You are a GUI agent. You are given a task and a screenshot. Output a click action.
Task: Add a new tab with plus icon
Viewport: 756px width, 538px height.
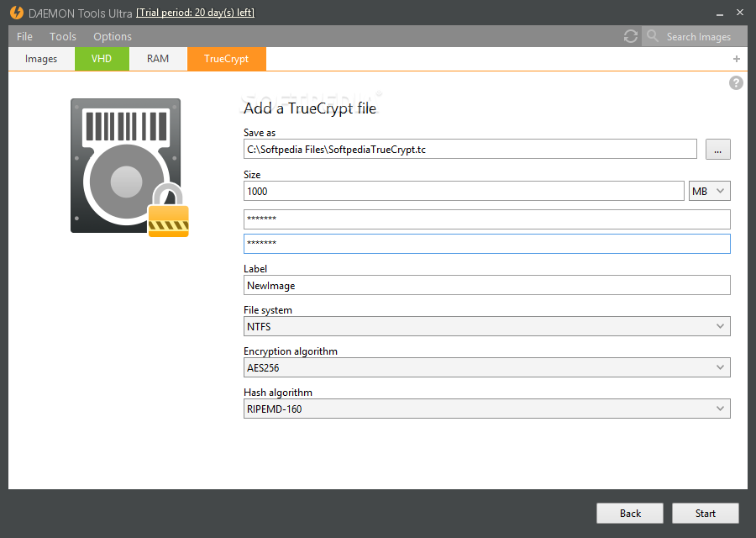pos(736,59)
